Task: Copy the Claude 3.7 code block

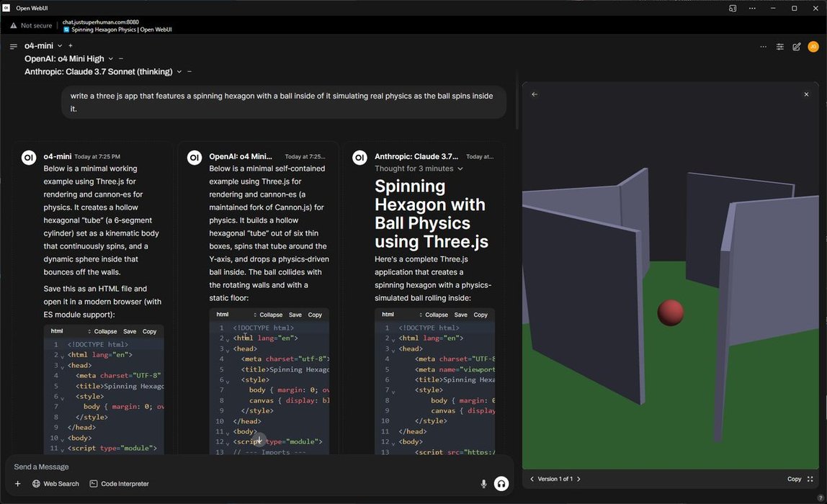Action: (480, 315)
